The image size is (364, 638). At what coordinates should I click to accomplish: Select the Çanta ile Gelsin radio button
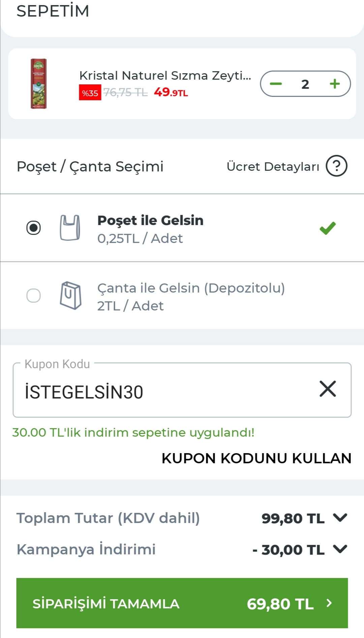34,296
